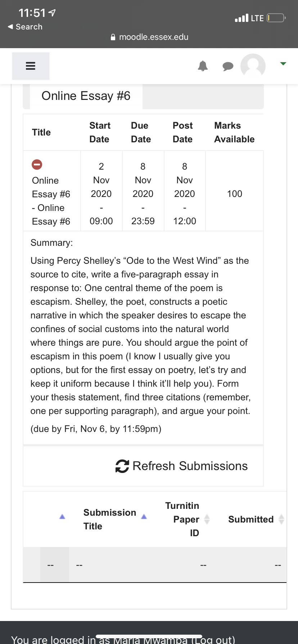This screenshot has height=644, width=298.
Task: Tap the padlock secure site icon
Action: [113, 37]
